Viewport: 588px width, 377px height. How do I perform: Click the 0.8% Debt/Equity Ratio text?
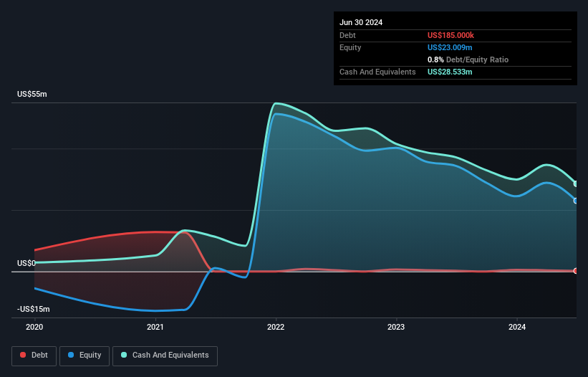click(468, 59)
